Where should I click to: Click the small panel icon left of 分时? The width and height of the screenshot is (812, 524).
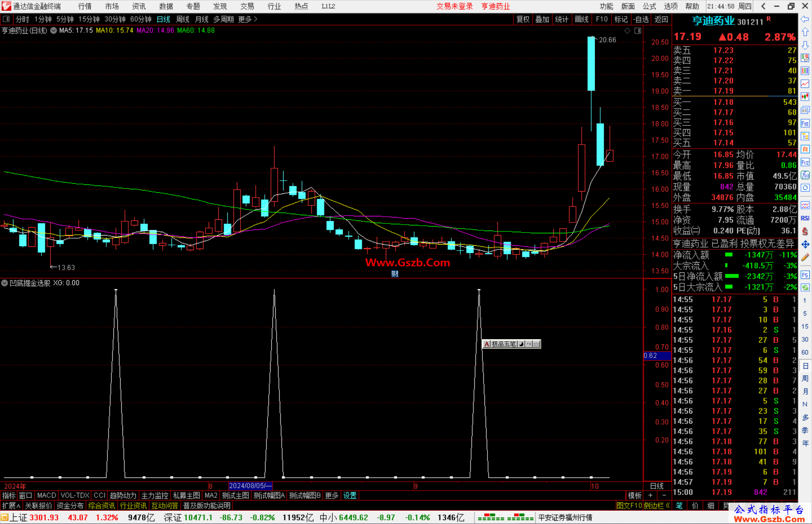point(6,19)
